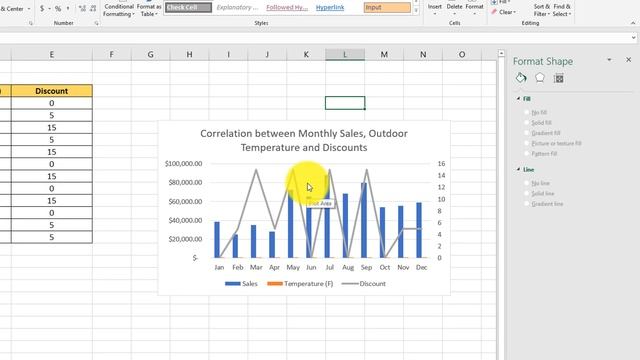Apply Percent Style format

58,8
